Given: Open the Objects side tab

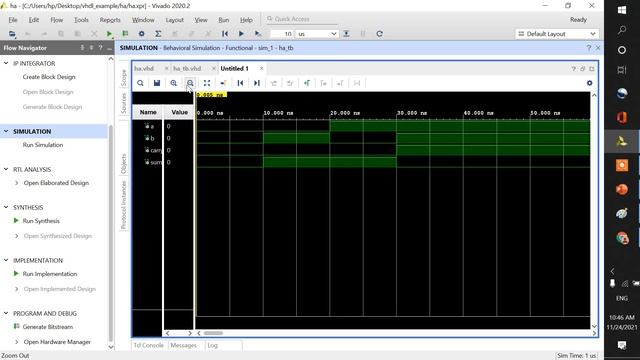Looking at the screenshot, I should click(x=124, y=164).
